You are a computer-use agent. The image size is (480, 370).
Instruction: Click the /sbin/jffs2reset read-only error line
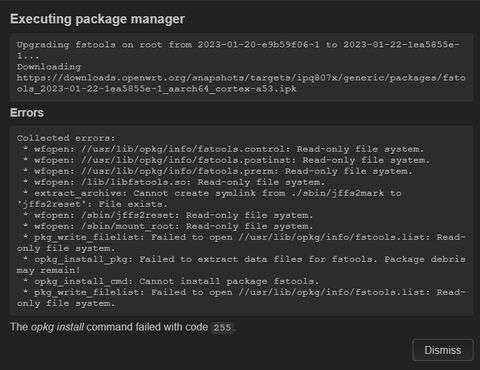(x=168, y=215)
